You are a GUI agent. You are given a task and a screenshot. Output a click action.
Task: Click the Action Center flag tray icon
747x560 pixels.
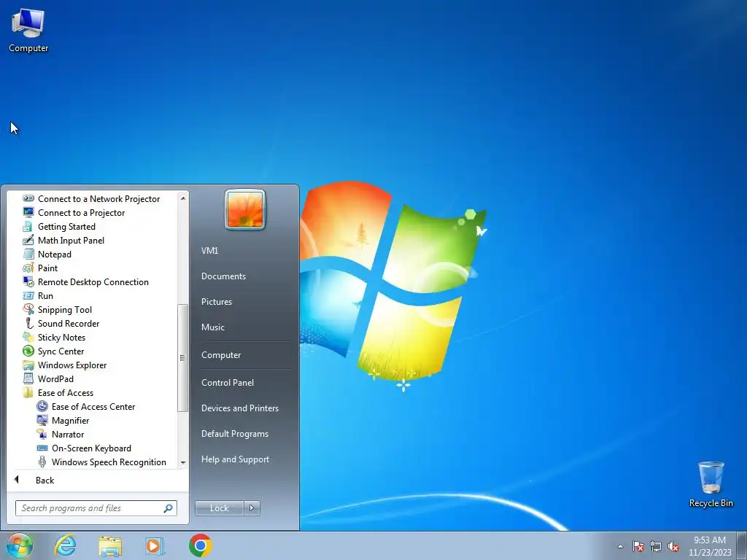pos(638,546)
